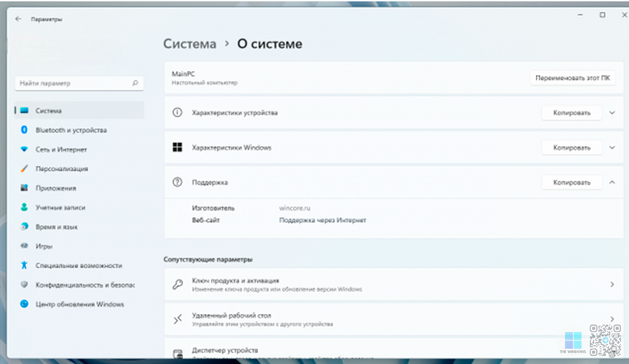Copy Характеристики Windows with Копировать
Viewport: 629px width, 364px height.
[571, 147]
